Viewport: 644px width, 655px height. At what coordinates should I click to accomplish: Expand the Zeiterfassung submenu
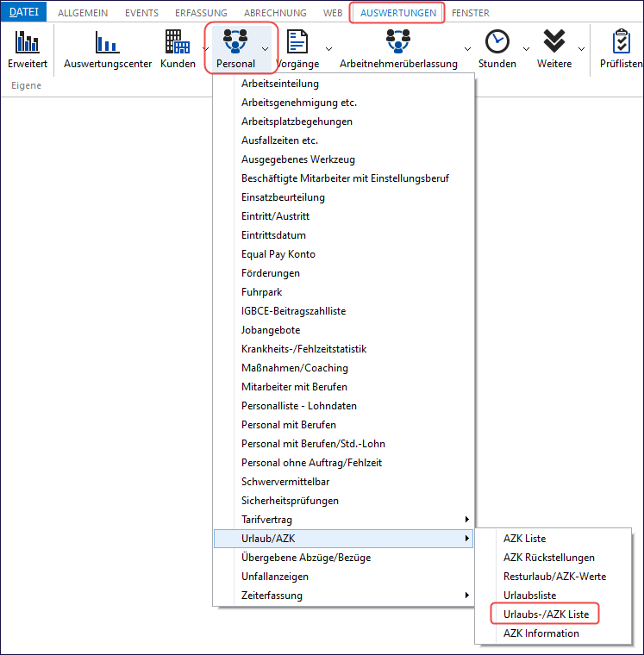pos(343,596)
